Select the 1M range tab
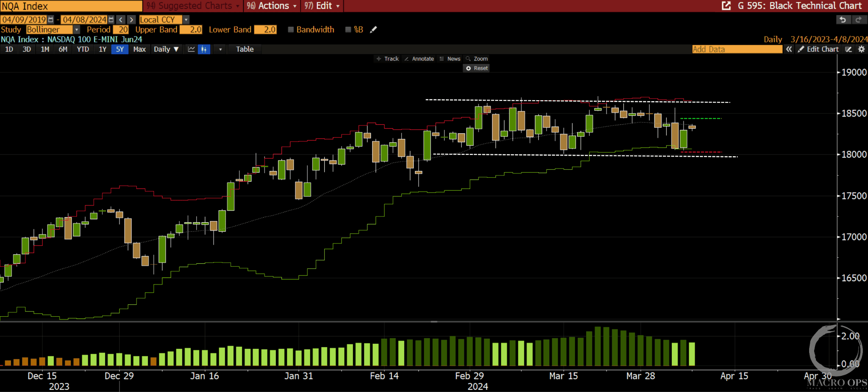 45,49
